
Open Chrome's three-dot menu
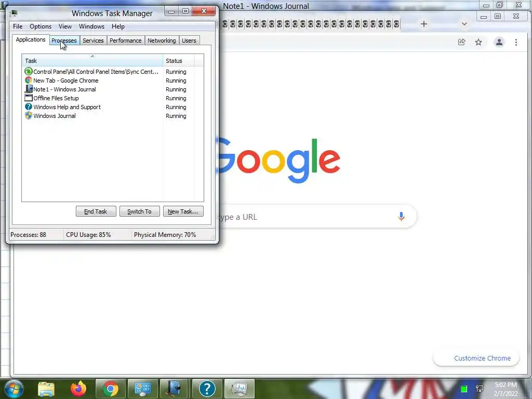pyautogui.click(x=516, y=42)
